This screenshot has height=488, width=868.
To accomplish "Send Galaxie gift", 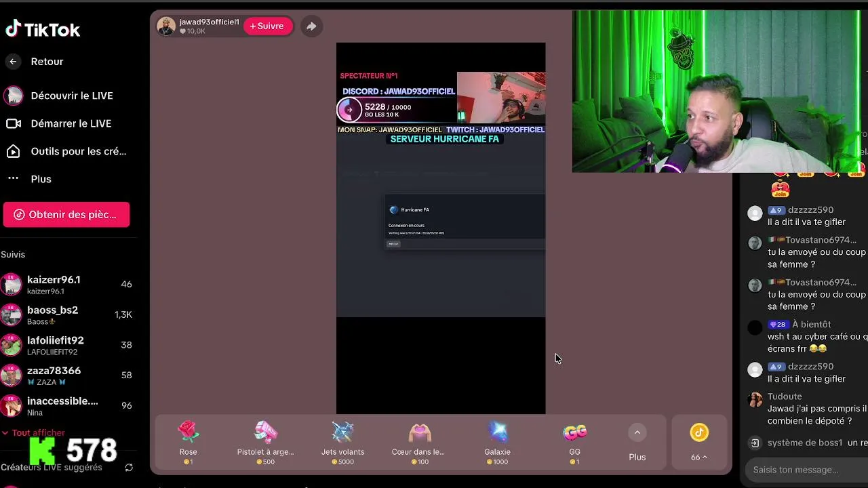I will [x=497, y=442].
